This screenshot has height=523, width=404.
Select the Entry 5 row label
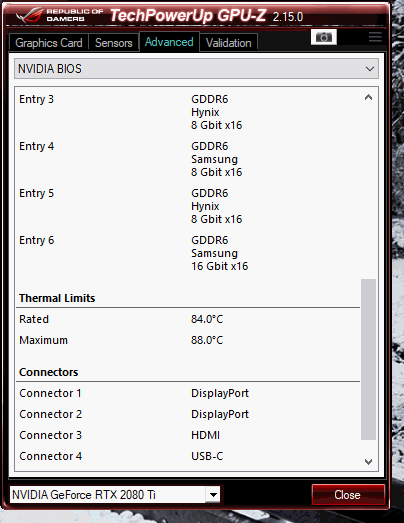(36, 193)
